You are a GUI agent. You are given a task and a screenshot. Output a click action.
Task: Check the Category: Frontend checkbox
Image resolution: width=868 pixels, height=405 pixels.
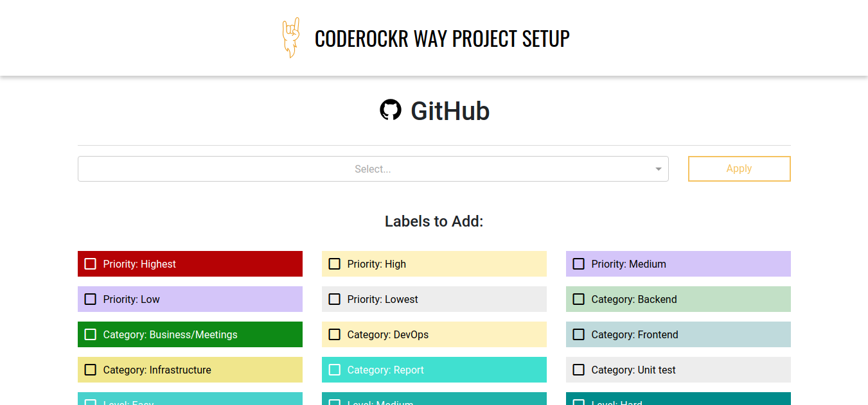(x=579, y=334)
